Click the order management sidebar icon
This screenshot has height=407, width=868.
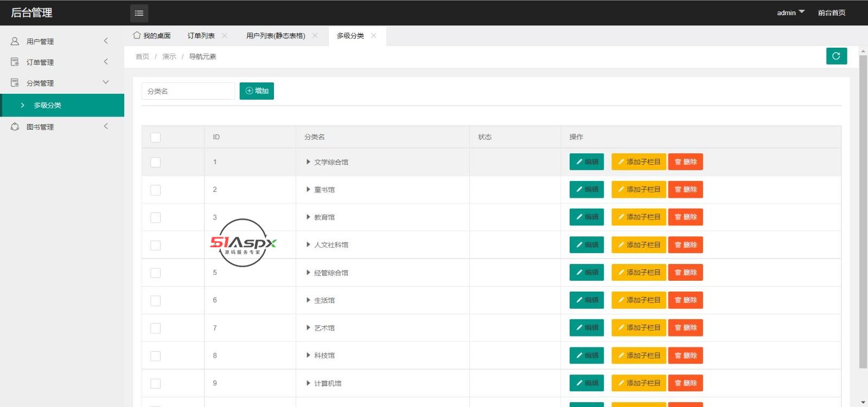pos(15,62)
